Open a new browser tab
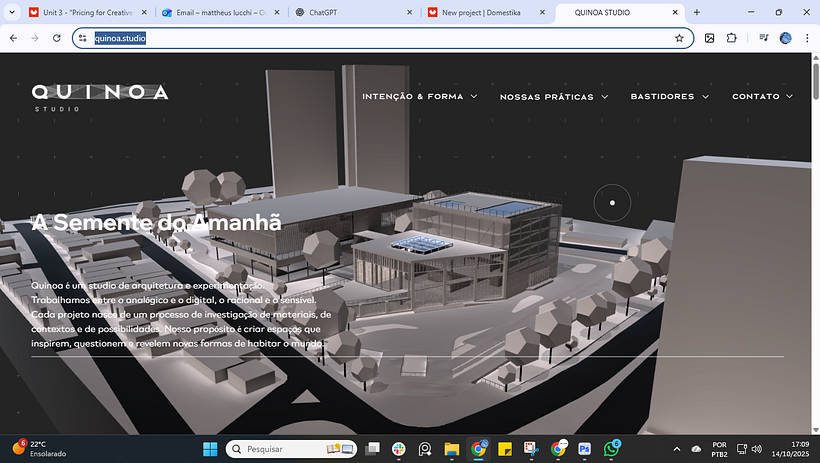This screenshot has width=820, height=463. 697,12
